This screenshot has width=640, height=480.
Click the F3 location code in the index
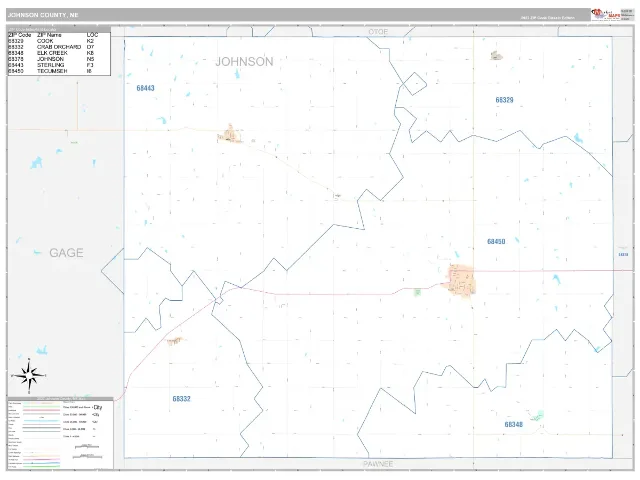coord(90,65)
